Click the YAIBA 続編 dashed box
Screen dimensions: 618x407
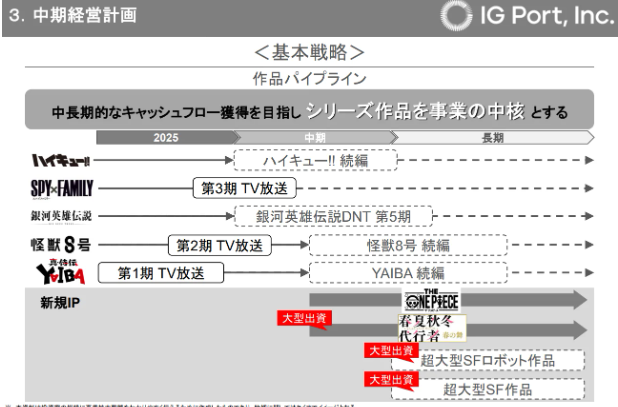pyautogui.click(x=407, y=272)
